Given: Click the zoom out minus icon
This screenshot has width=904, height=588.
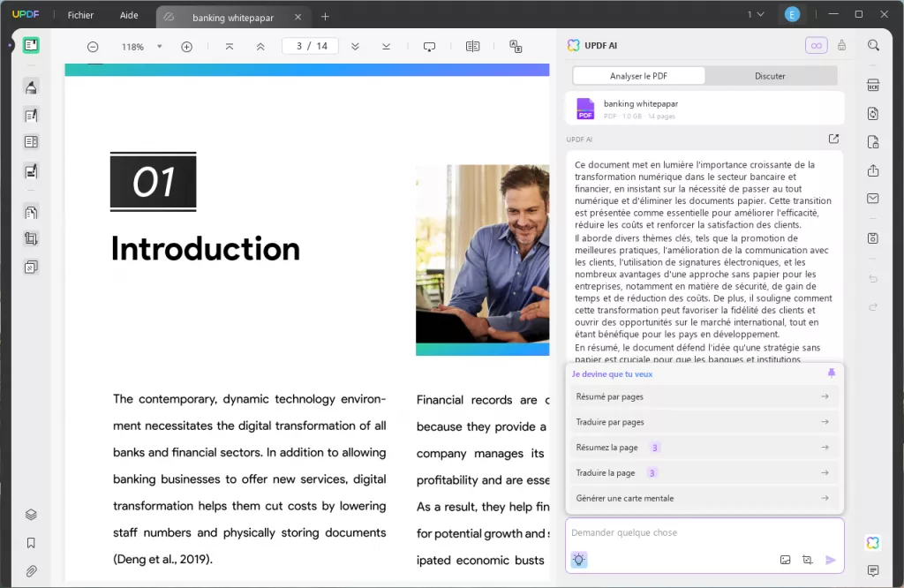Looking at the screenshot, I should tap(93, 47).
